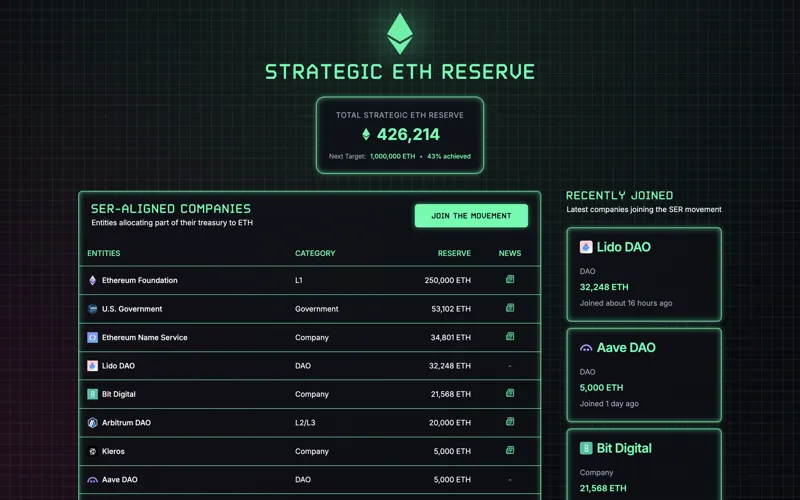Open news icon for Bit Digital row
The height and width of the screenshot is (500, 800).
[510, 393]
